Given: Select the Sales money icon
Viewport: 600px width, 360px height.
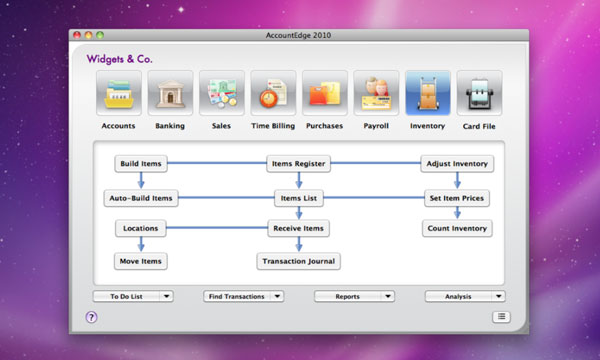Looking at the screenshot, I should (222, 93).
